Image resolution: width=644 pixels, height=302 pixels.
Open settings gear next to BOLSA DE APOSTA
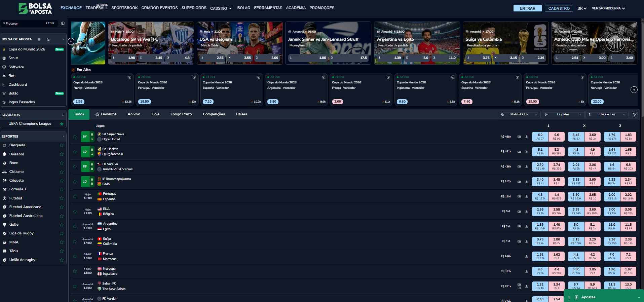tap(39, 39)
